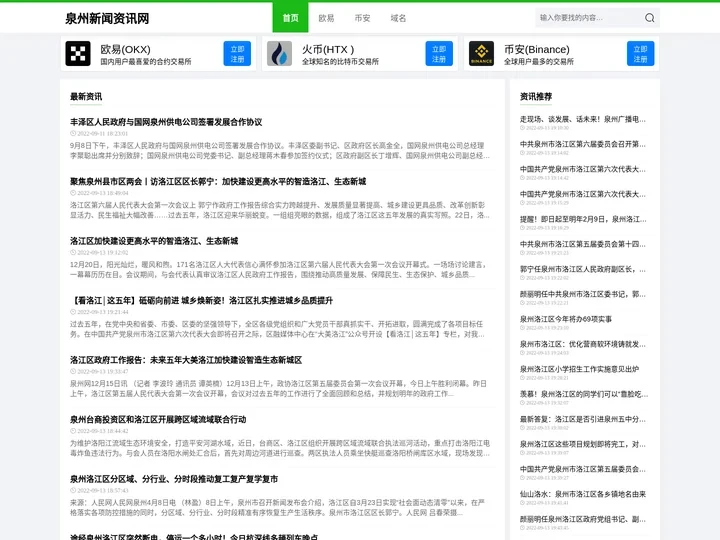This screenshot has height=540, width=720.
Task: Open 欧易(OKX) card title
Action: (x=125, y=49)
